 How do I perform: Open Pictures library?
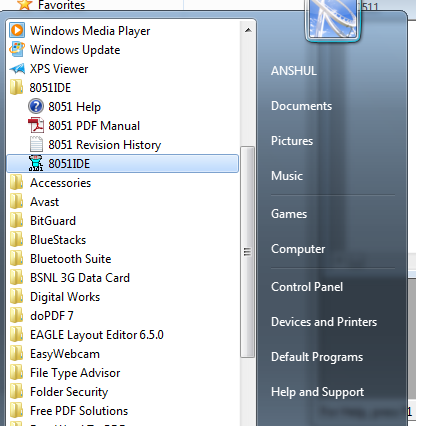(292, 141)
